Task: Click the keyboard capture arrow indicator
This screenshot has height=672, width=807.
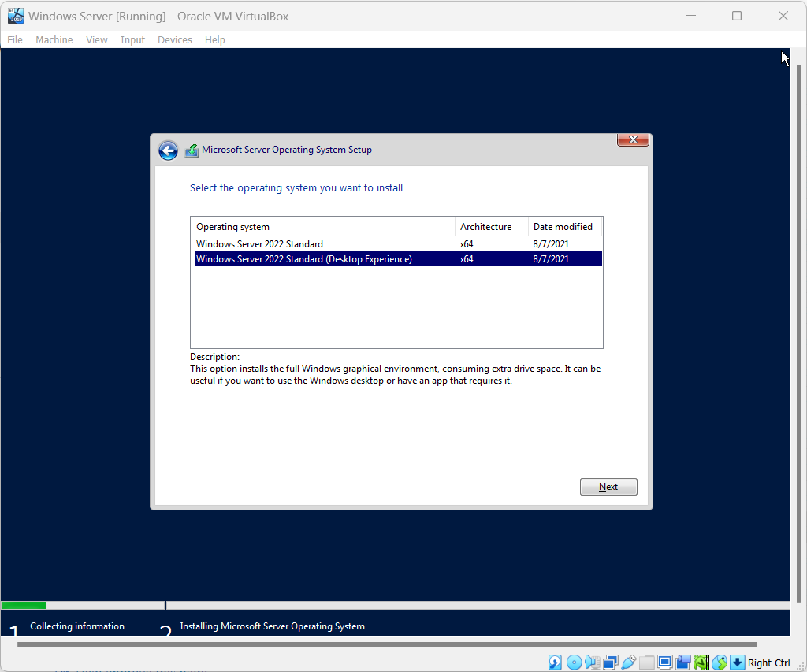Action: pos(738,663)
